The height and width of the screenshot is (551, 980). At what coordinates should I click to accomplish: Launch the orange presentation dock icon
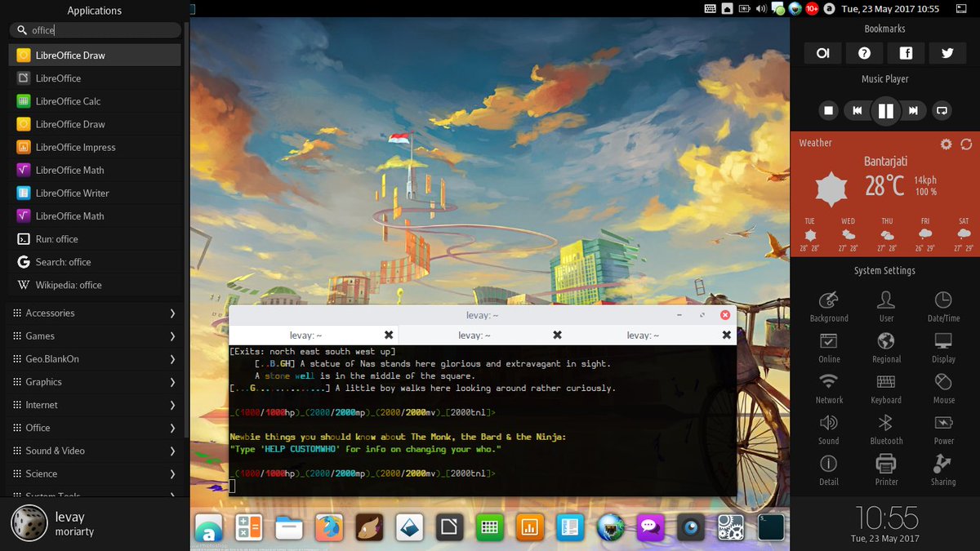529,528
